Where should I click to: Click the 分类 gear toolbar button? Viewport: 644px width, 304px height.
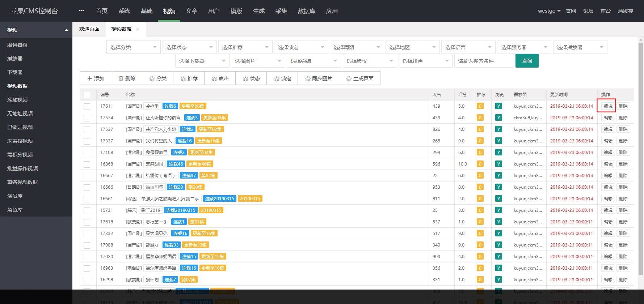click(x=158, y=78)
